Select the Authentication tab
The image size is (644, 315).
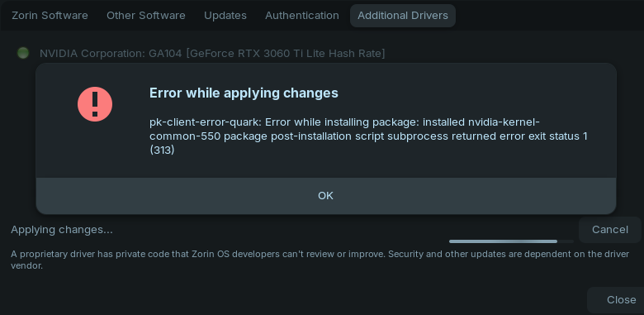pos(302,16)
